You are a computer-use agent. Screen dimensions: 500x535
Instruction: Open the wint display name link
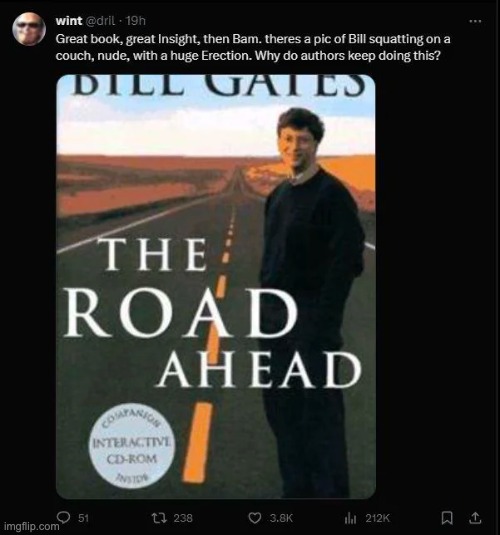pos(69,21)
